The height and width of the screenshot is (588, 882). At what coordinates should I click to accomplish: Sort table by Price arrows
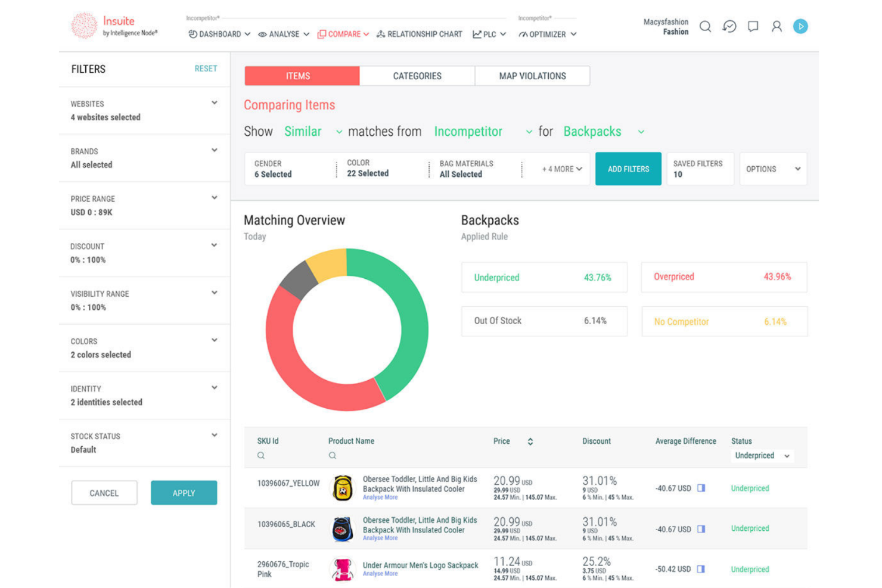(x=530, y=441)
